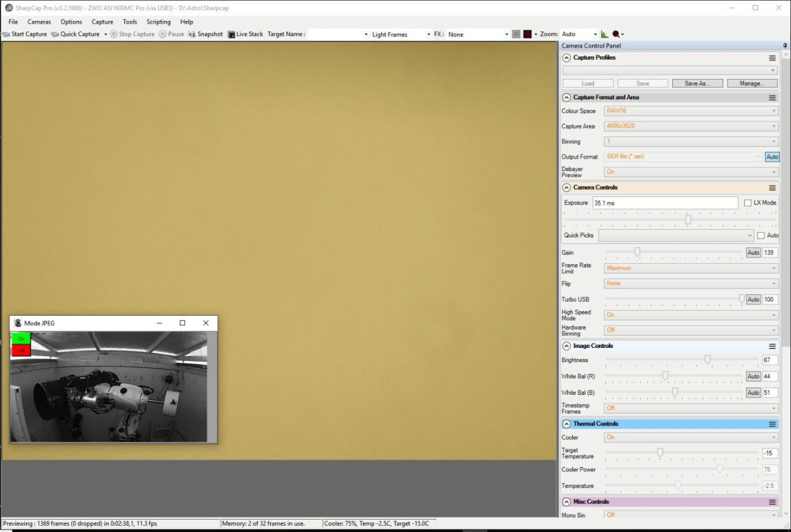Click the Save profile button
The width and height of the screenshot is (791, 532).
pyautogui.click(x=643, y=83)
